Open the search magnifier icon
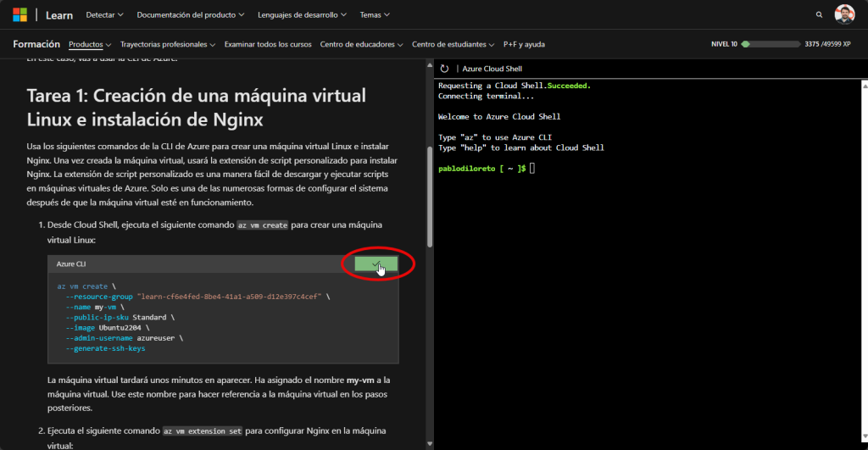This screenshot has height=450, width=868. pos(819,14)
